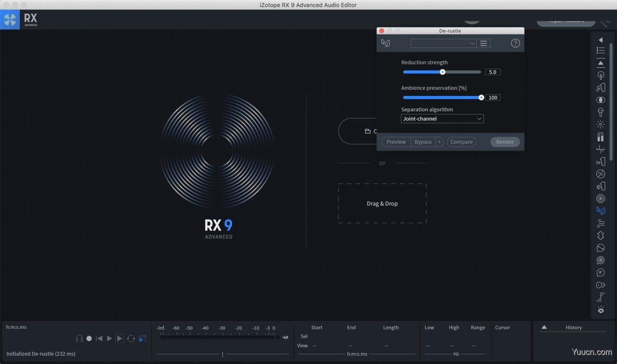Open Separation algorithm Joint-channel dropdown
Viewport: 617px width, 364px height.
coord(442,119)
